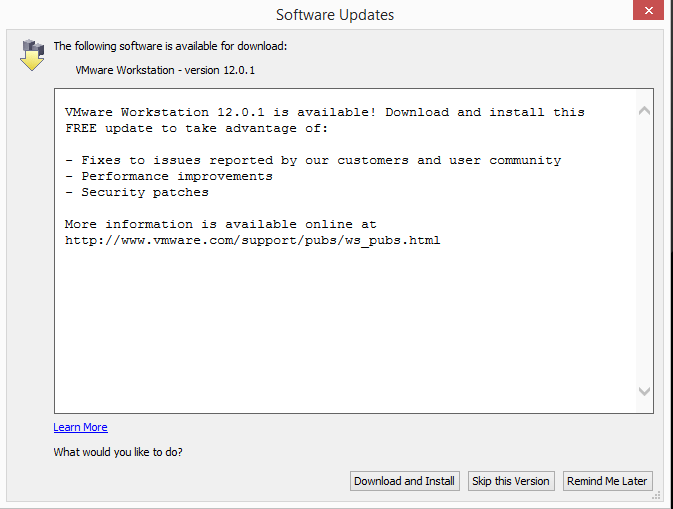This screenshot has height=509, width=673.
Task: Close the Software Updates dialog
Action: click(646, 12)
